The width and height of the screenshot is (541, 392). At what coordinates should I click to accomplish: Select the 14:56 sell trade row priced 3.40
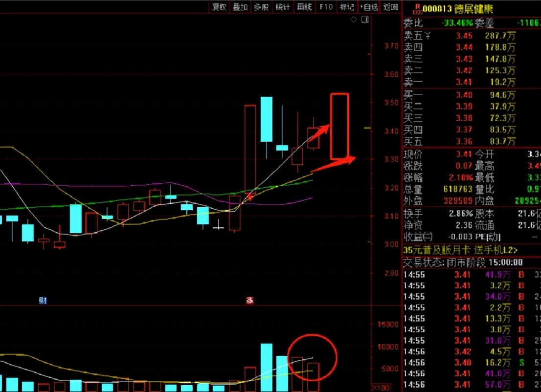click(472, 363)
